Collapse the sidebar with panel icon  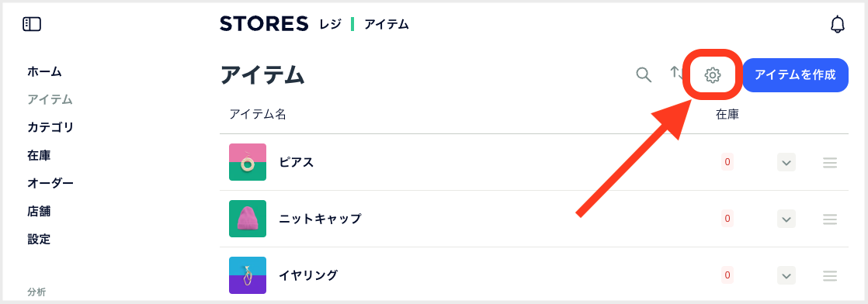coord(32,24)
